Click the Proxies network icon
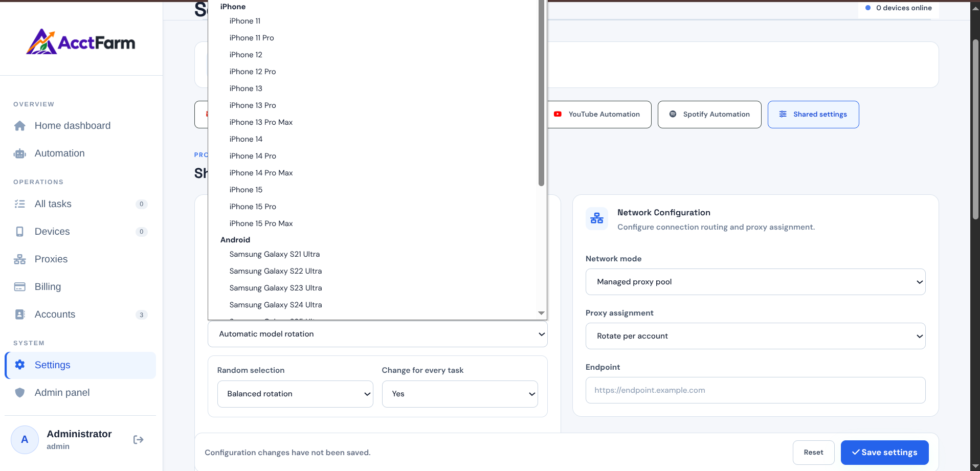Viewport: 980px width, 471px height. pyautogui.click(x=20, y=259)
